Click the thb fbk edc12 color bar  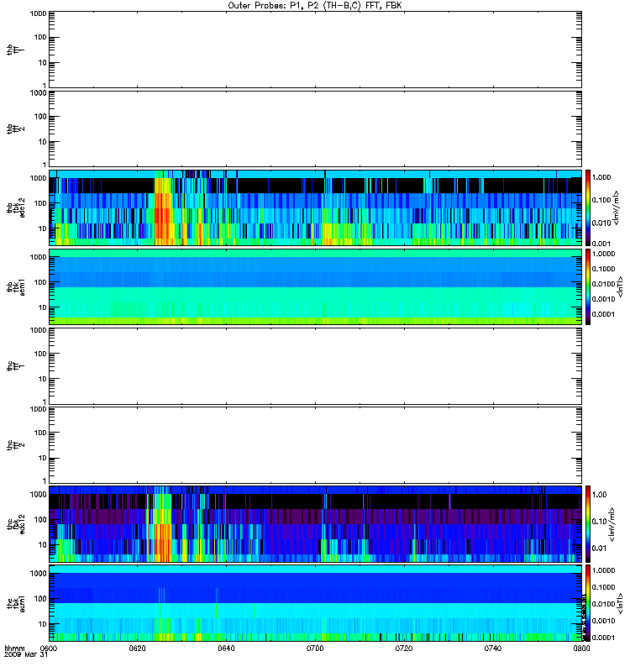(588, 207)
